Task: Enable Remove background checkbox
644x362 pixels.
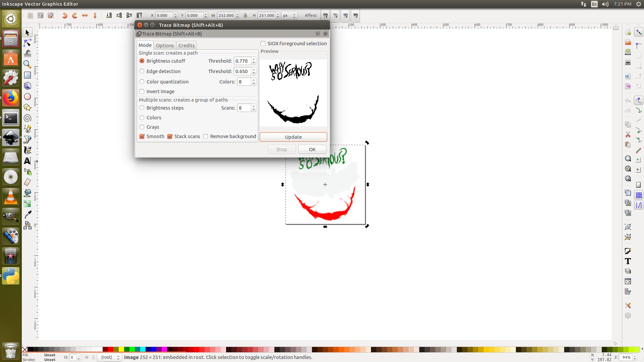Action: click(206, 136)
